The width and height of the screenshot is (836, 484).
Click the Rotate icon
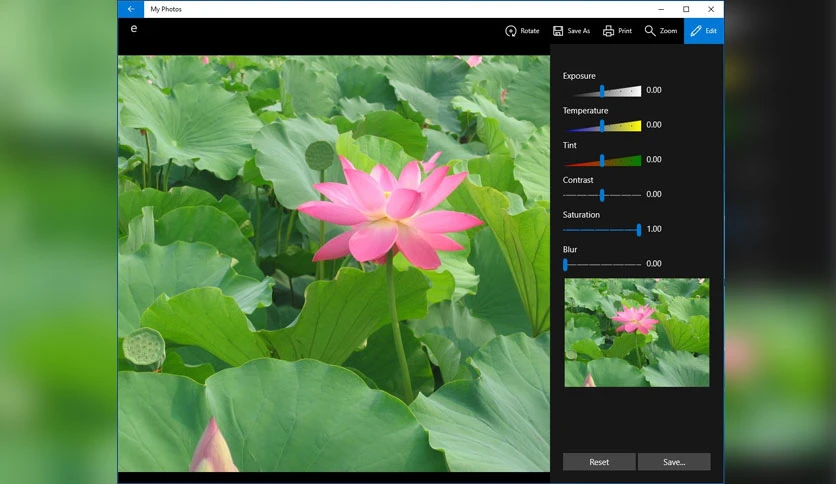tap(510, 31)
